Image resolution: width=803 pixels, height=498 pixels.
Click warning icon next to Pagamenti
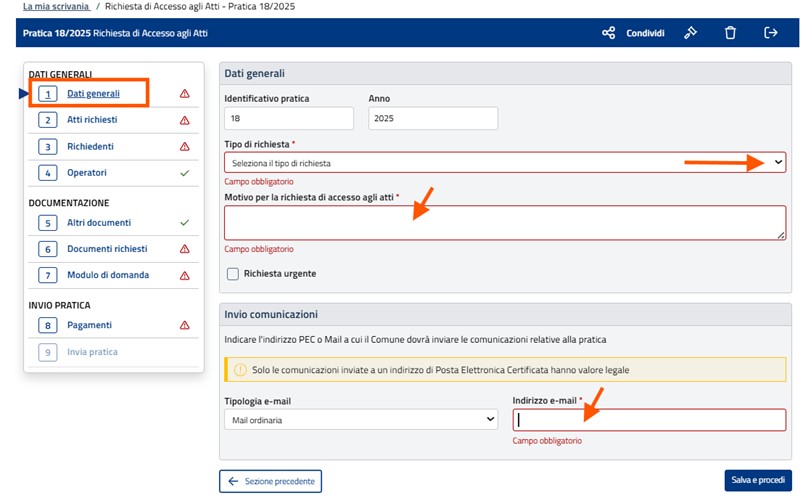(184, 325)
